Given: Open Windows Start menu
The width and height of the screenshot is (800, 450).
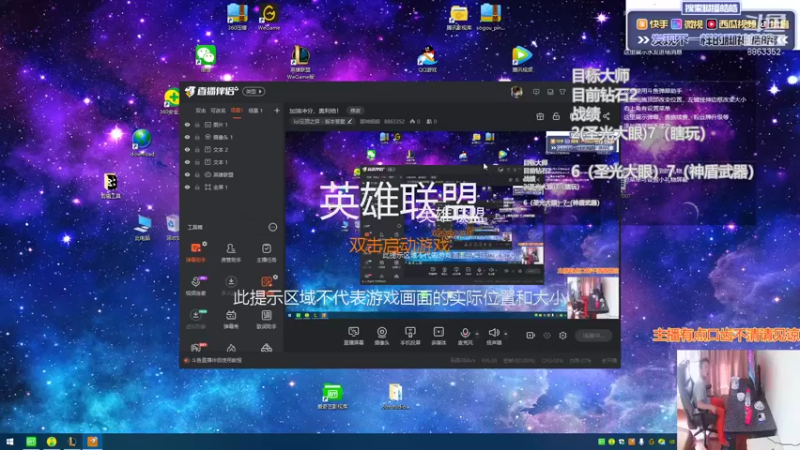Looking at the screenshot, I should click(x=10, y=442).
